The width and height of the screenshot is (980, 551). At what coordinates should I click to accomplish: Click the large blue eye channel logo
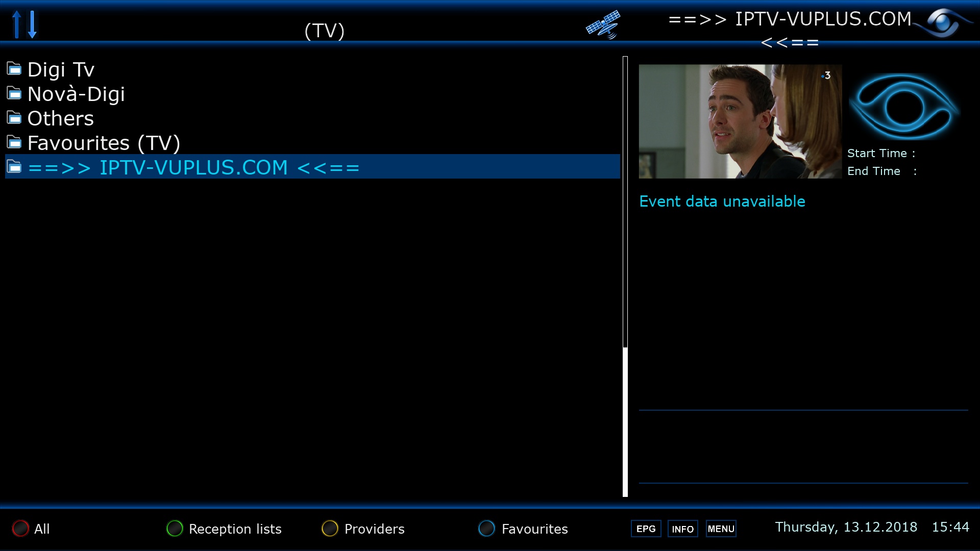(x=903, y=106)
